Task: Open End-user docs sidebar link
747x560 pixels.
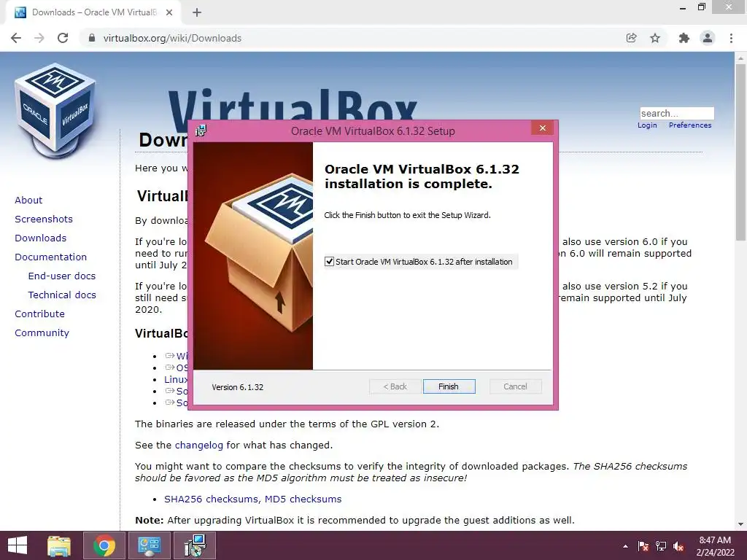Action: [62, 276]
